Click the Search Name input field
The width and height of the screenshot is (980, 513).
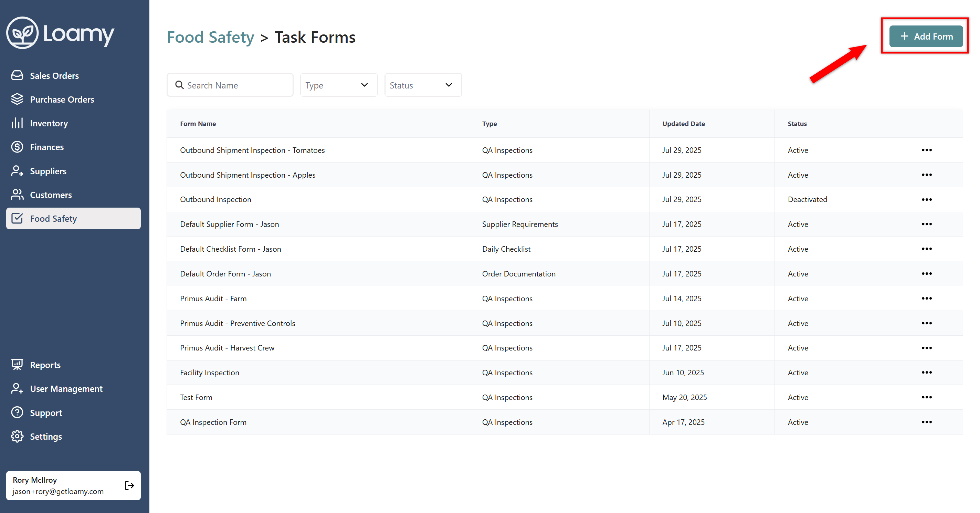point(230,85)
